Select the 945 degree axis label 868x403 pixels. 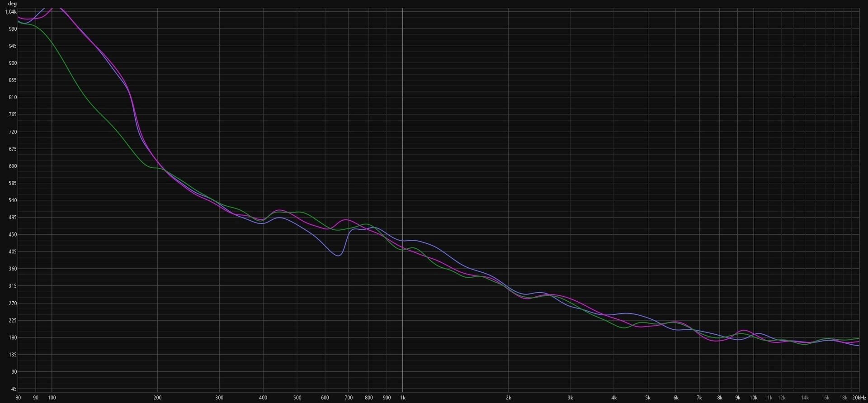13,46
